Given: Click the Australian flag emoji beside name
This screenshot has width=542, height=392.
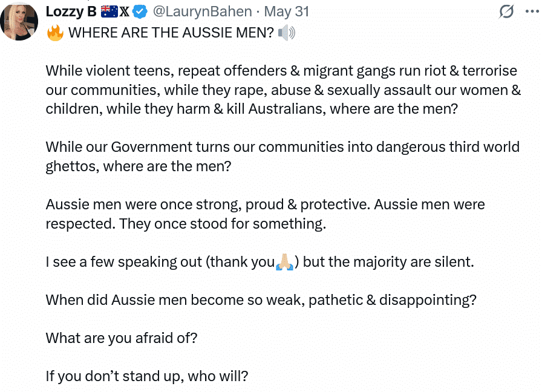Looking at the screenshot, I should tap(109, 11).
